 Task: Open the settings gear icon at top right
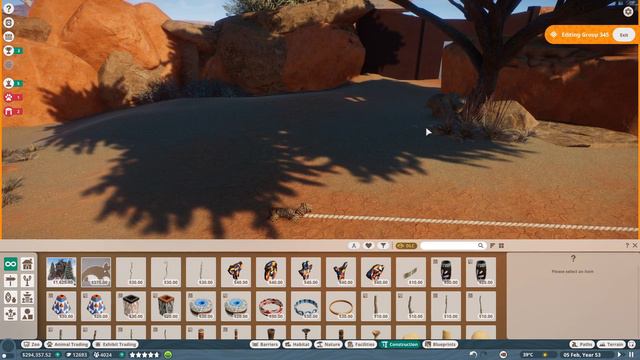click(x=628, y=11)
